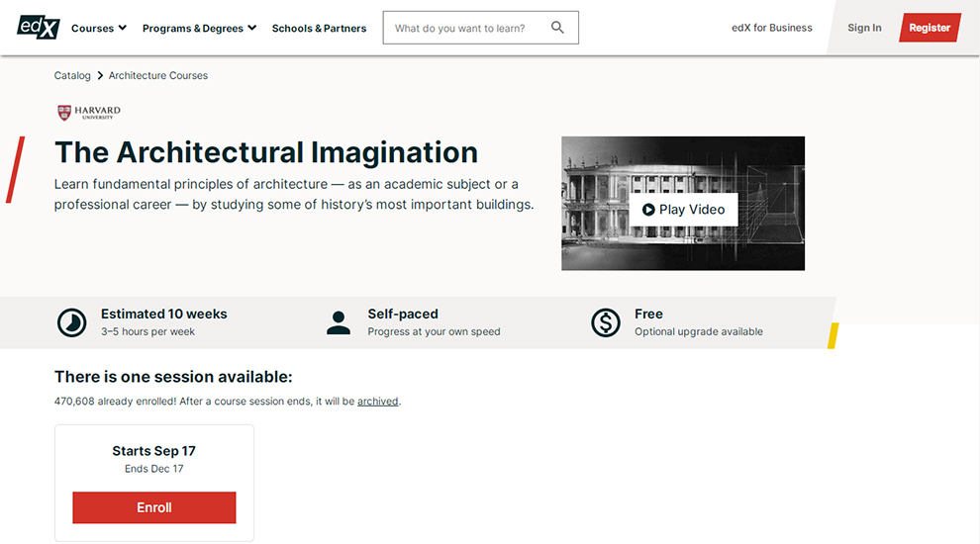Click the edX logo
Viewport: 980px width, 544px height.
pos(39,28)
